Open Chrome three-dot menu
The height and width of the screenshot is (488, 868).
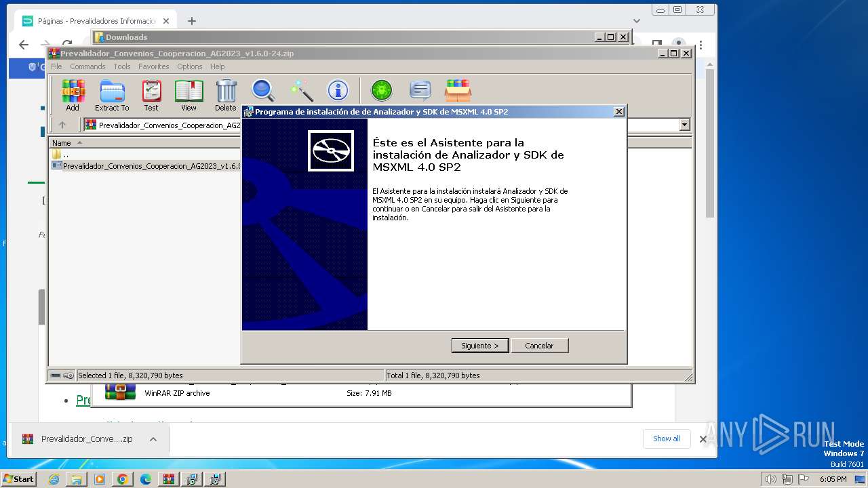(x=701, y=46)
